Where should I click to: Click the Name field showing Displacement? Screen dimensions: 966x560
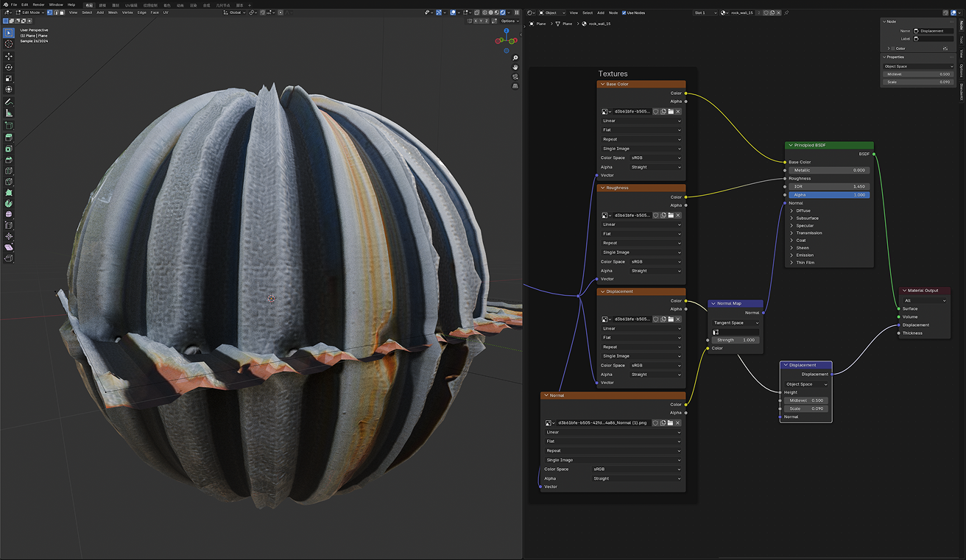[x=934, y=31]
